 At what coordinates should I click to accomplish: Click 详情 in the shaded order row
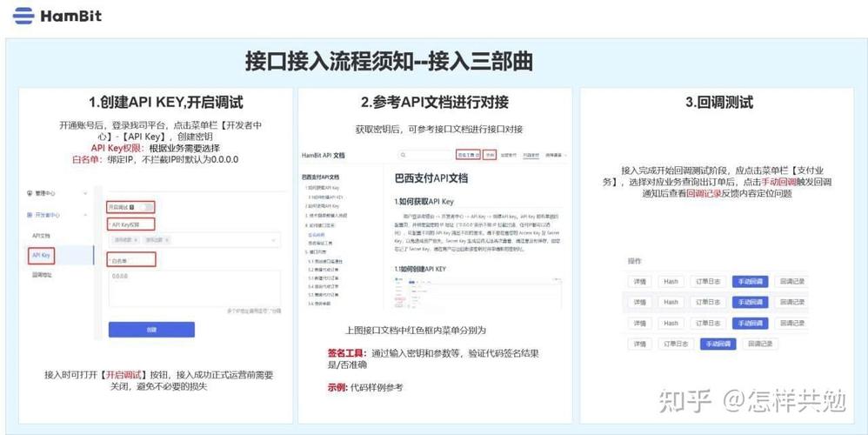639,302
